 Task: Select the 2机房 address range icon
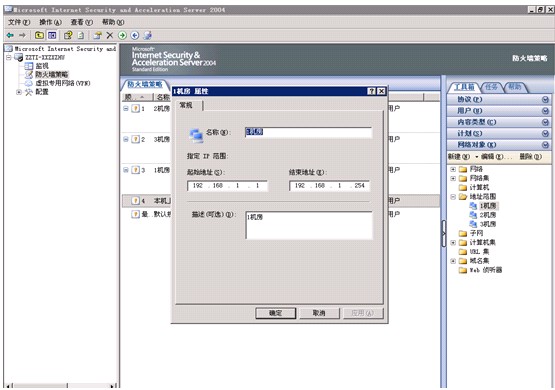[473, 215]
